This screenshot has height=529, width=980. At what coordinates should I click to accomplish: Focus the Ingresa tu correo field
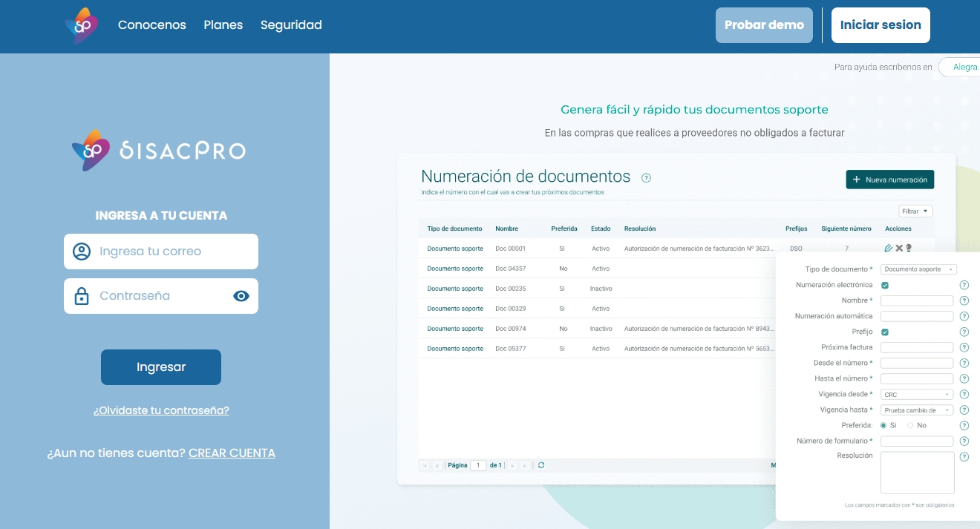[x=161, y=252]
